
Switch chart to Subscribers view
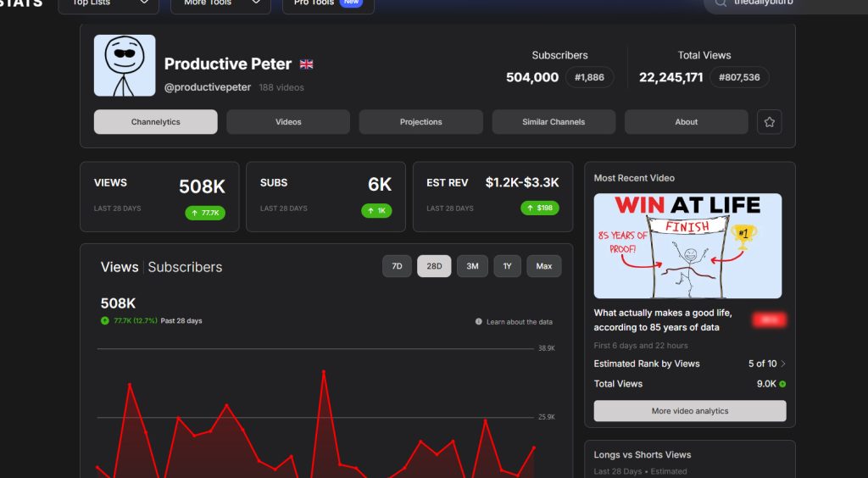(x=185, y=267)
